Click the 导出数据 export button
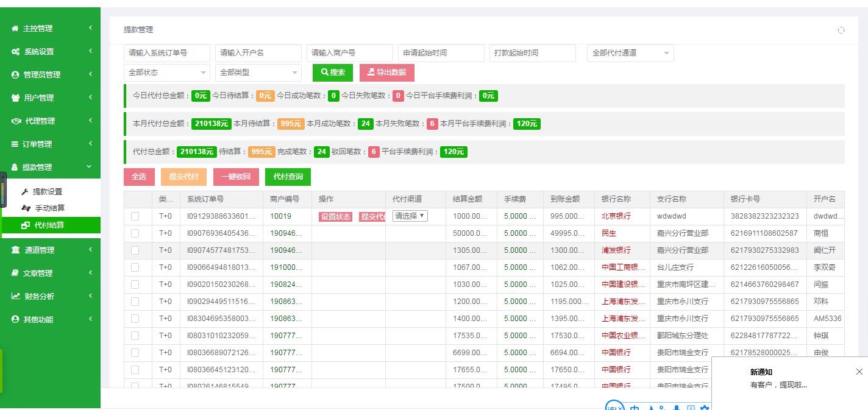The width and height of the screenshot is (868, 410). (x=386, y=72)
